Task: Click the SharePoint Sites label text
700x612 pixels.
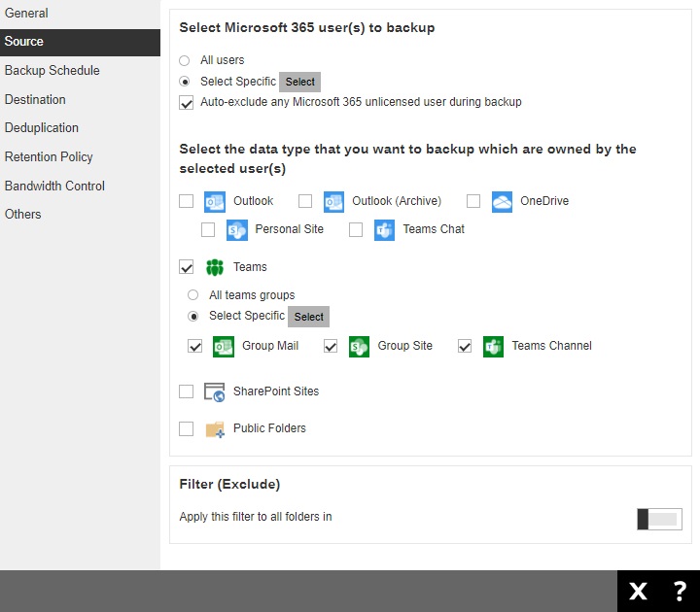Action: click(x=276, y=391)
